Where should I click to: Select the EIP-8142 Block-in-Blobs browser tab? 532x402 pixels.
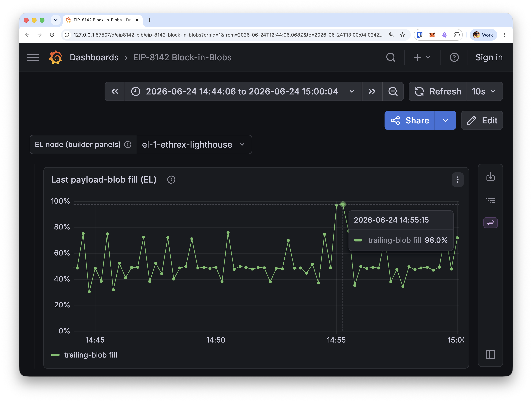[x=103, y=20]
